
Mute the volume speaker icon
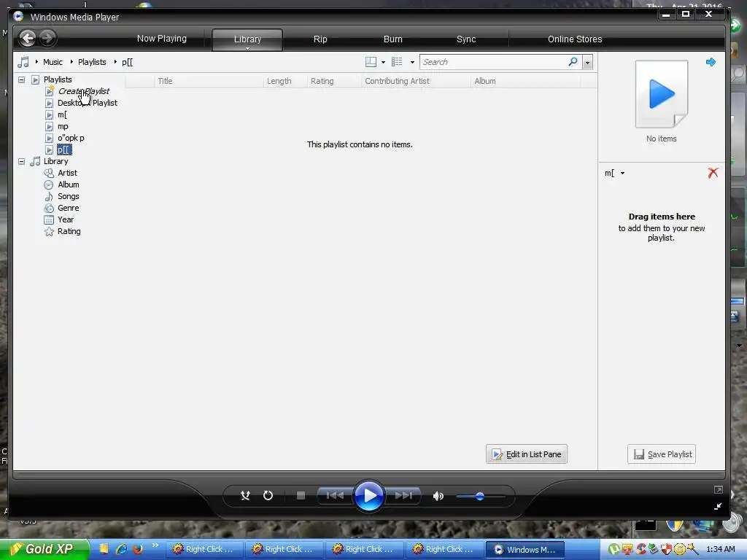[x=438, y=496]
